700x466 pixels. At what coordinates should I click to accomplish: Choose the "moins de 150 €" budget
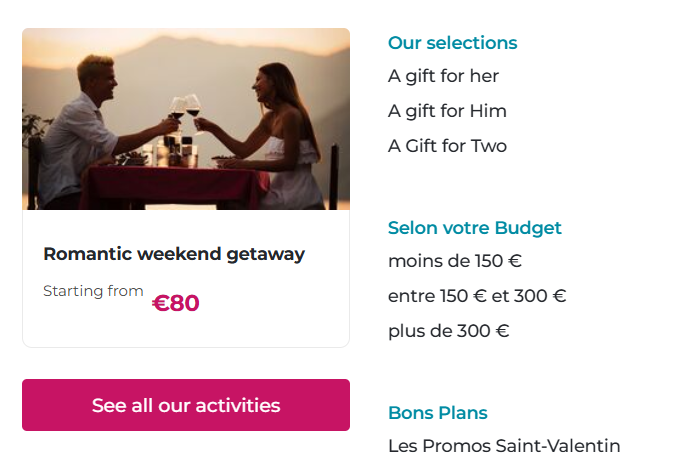[x=455, y=262]
